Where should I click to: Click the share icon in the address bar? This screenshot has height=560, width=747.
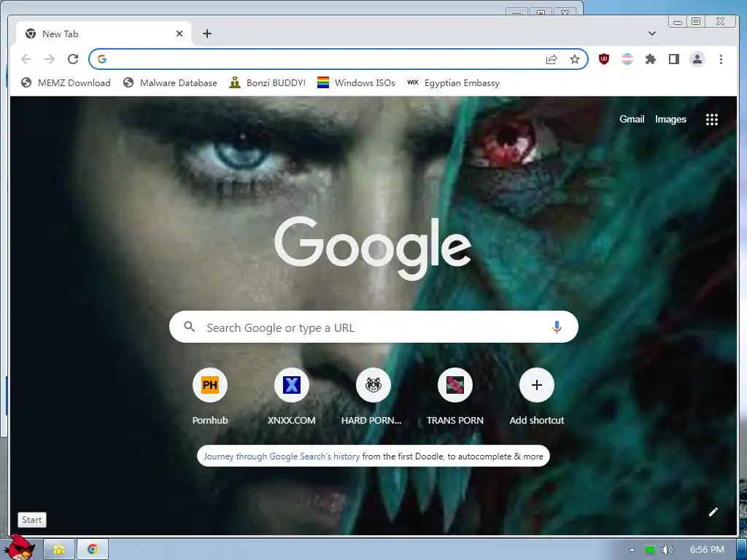coord(551,59)
